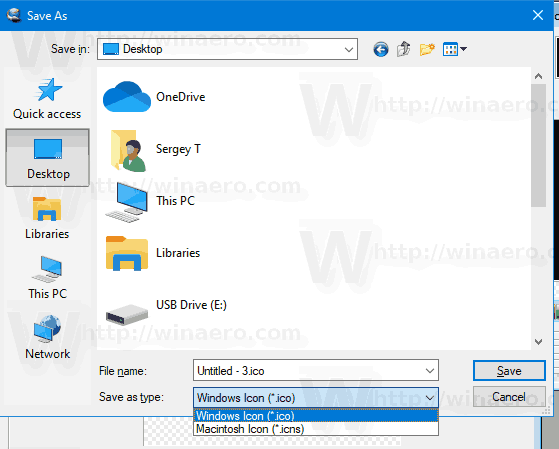This screenshot has height=449, width=559.
Task: Select Network in the places bar
Action: click(47, 337)
